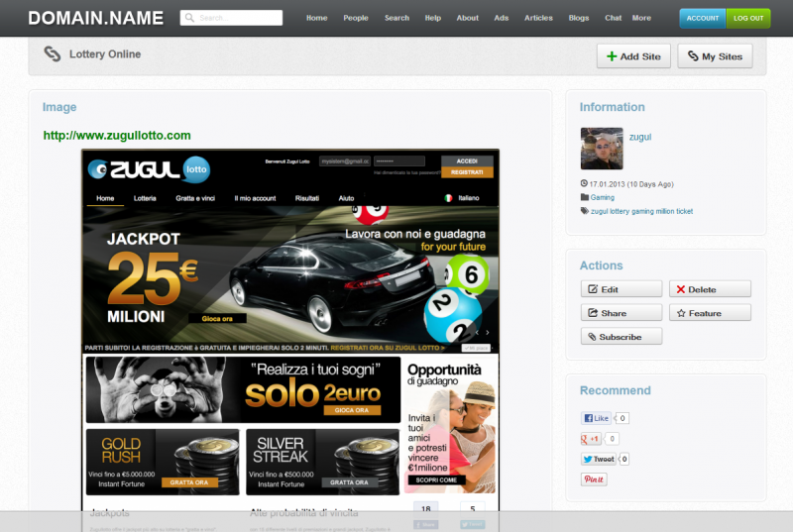Click the 'ticket' tag link
The image size is (793, 532).
[685, 211]
